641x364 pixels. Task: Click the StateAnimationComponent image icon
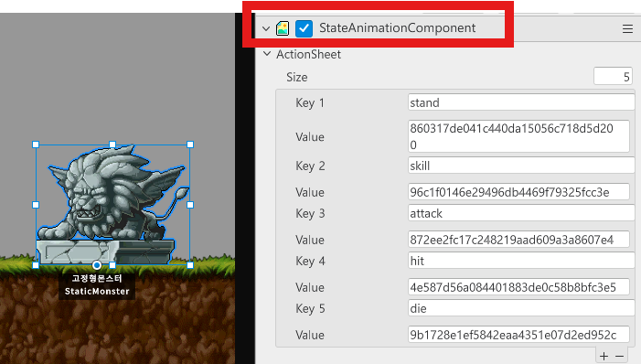click(283, 28)
